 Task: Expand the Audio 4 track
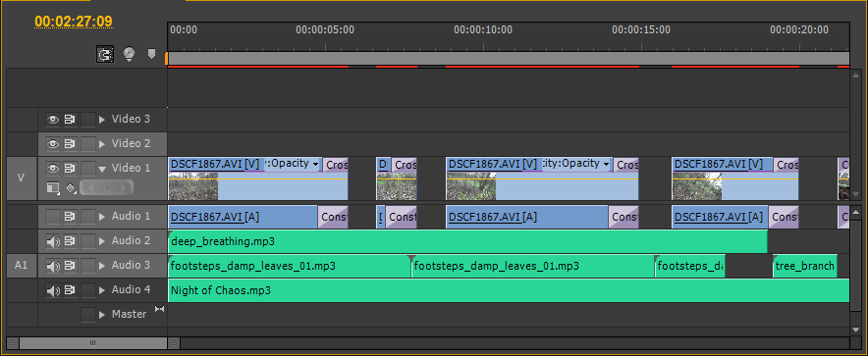(102, 290)
